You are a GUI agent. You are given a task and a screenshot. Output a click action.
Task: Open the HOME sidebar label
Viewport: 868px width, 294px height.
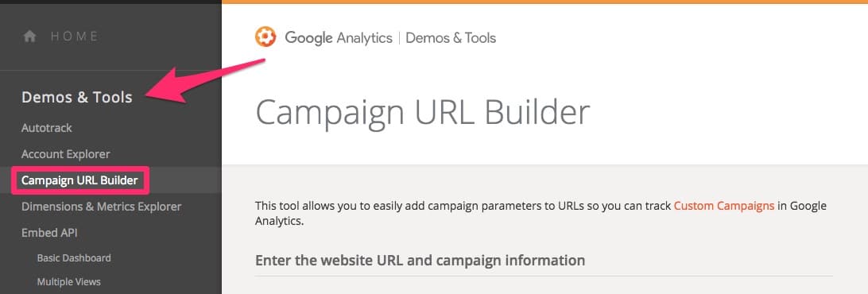[74, 37]
